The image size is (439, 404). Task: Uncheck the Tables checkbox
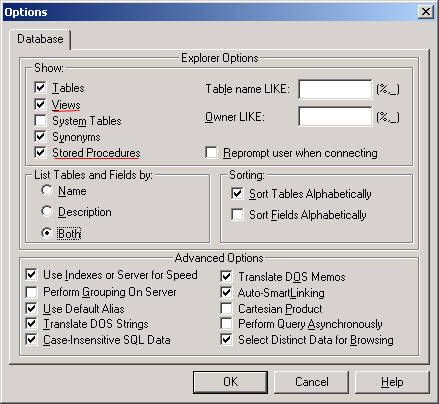[40, 88]
